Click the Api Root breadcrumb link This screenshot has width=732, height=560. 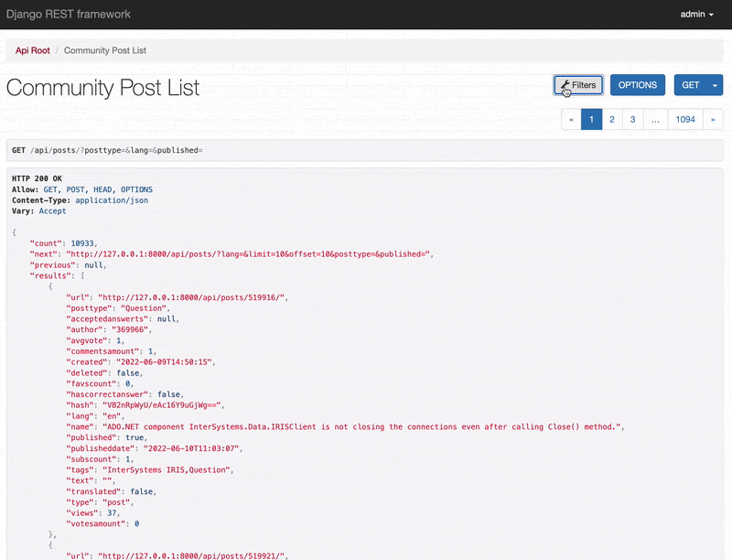[x=32, y=50]
